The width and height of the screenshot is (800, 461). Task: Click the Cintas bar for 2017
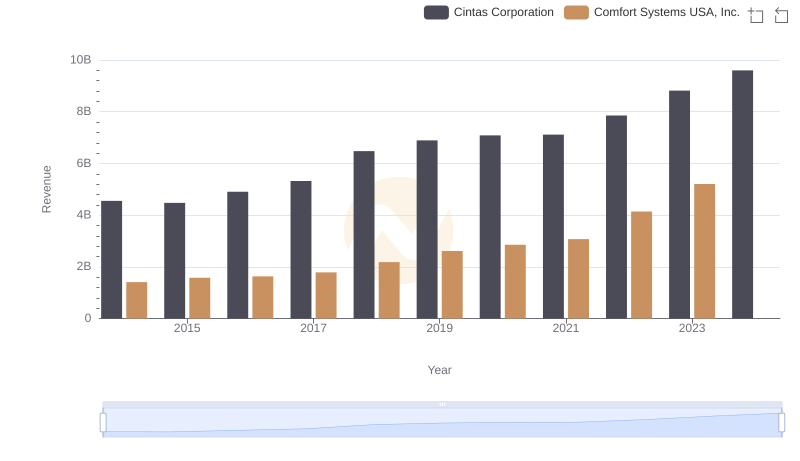(x=301, y=250)
